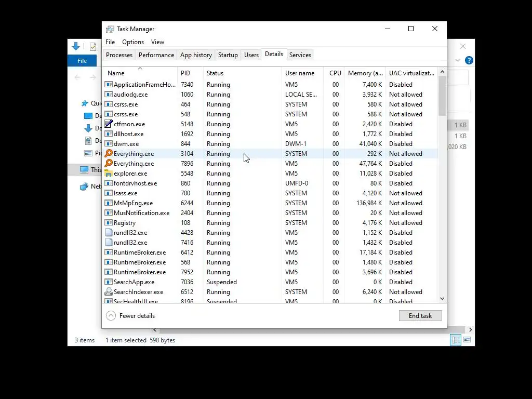This screenshot has width=532, height=399.
Task: Close the File Explorer window
Action: [x=463, y=46]
